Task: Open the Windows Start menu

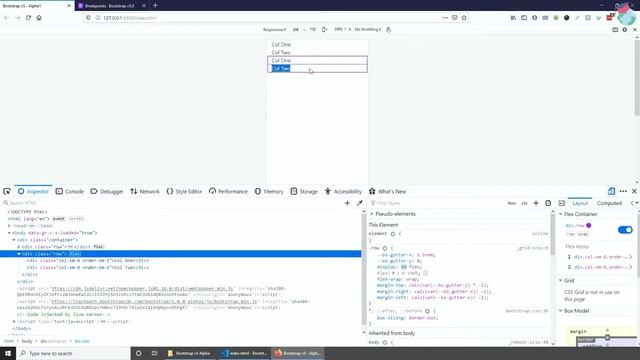Action: [x=8, y=353]
